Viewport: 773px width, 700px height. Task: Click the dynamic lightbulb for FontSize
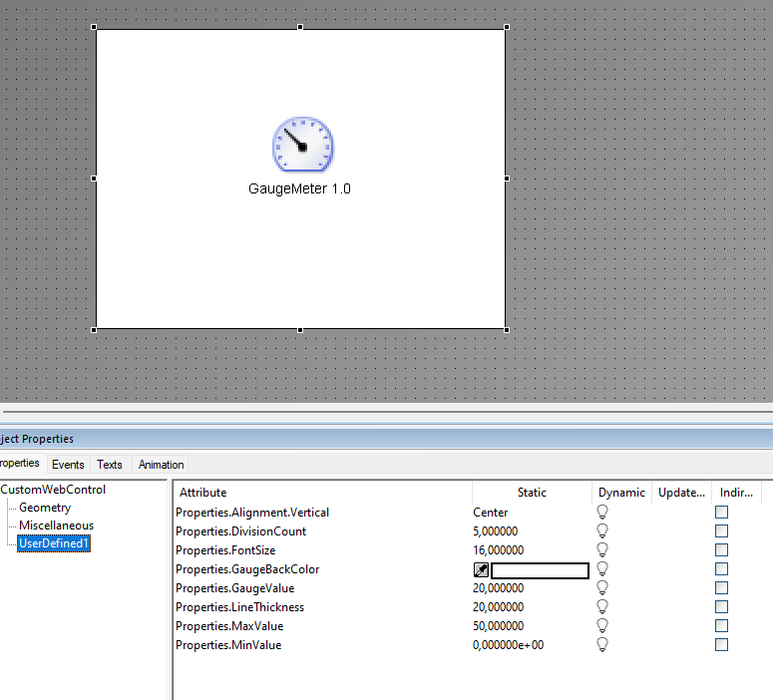(602, 549)
